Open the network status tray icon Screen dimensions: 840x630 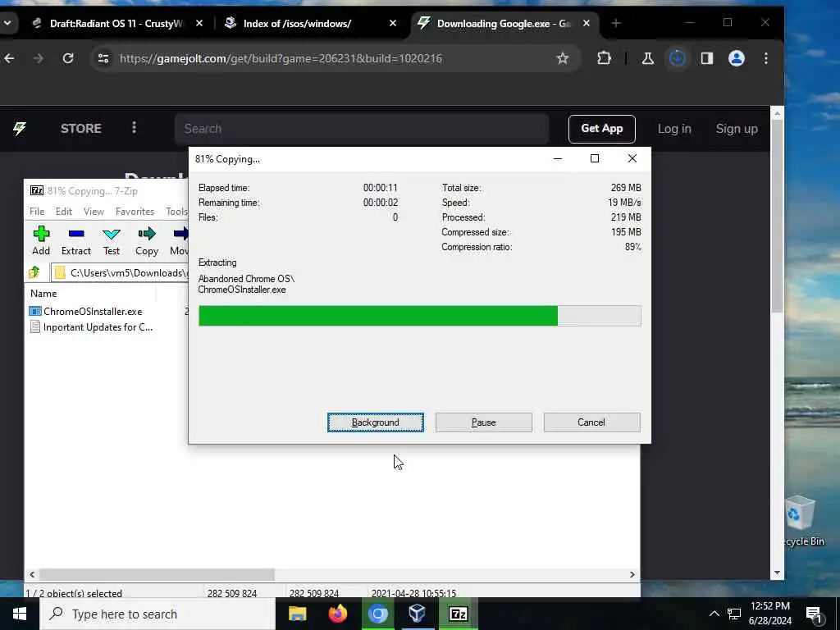click(x=734, y=614)
